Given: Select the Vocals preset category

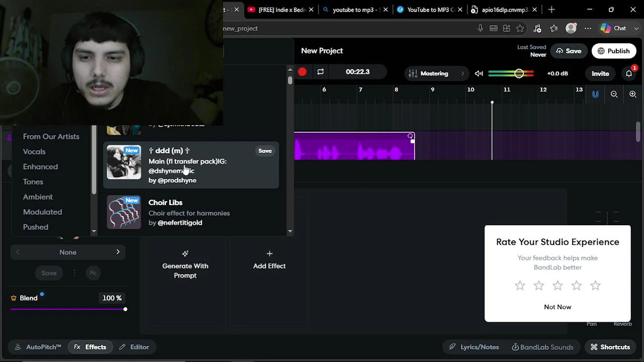Looking at the screenshot, I should pyautogui.click(x=34, y=151).
